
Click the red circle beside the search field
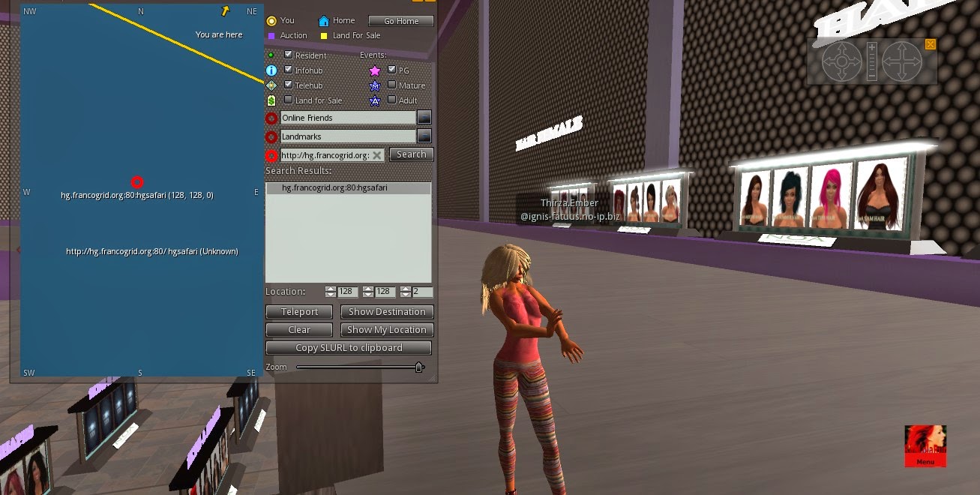271,155
